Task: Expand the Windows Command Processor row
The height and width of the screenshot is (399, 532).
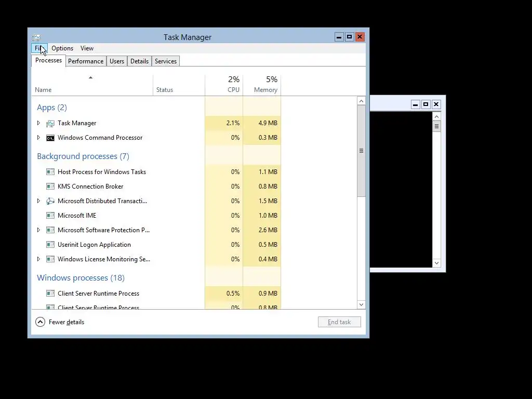Action: click(38, 138)
